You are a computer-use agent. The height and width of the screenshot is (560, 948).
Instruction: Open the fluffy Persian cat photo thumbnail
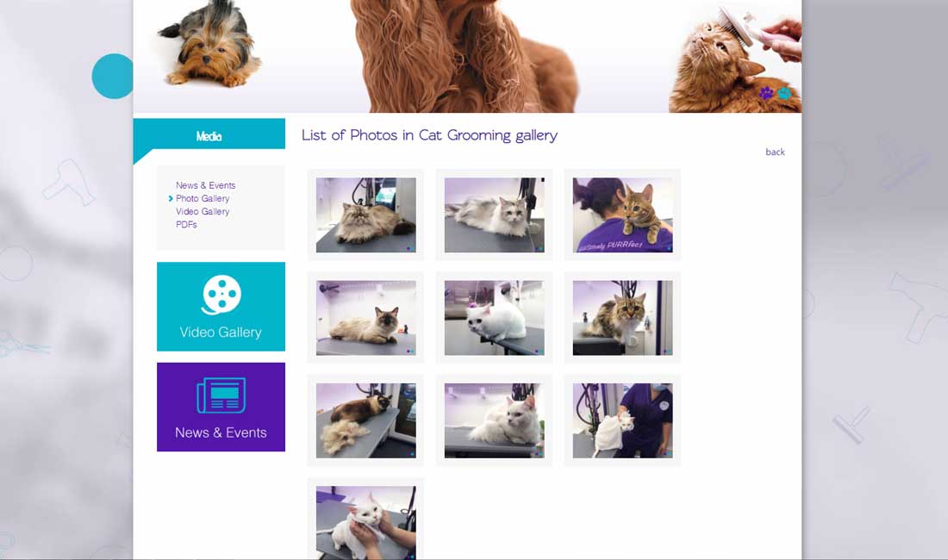pos(365,215)
